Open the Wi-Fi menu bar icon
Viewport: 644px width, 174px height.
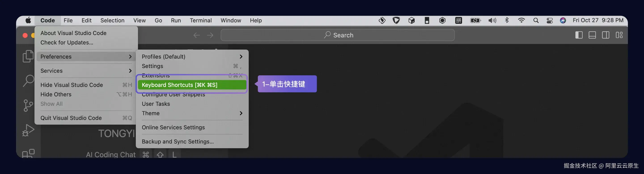coord(521,21)
